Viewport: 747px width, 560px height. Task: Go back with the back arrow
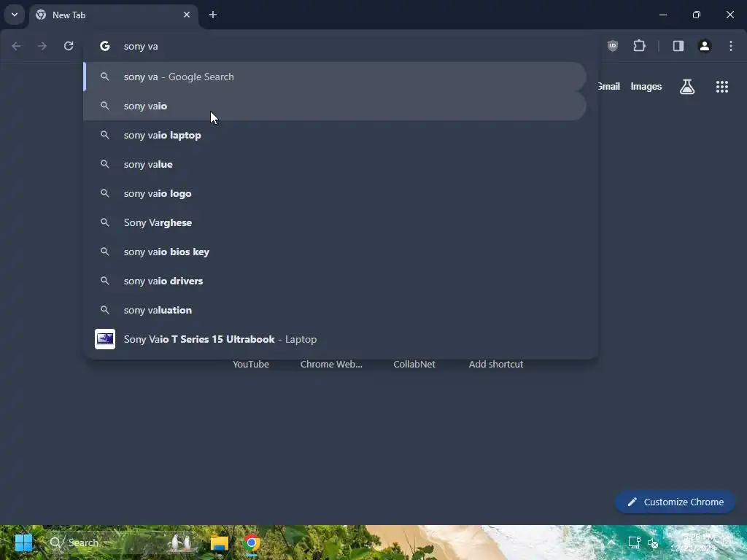pos(16,46)
